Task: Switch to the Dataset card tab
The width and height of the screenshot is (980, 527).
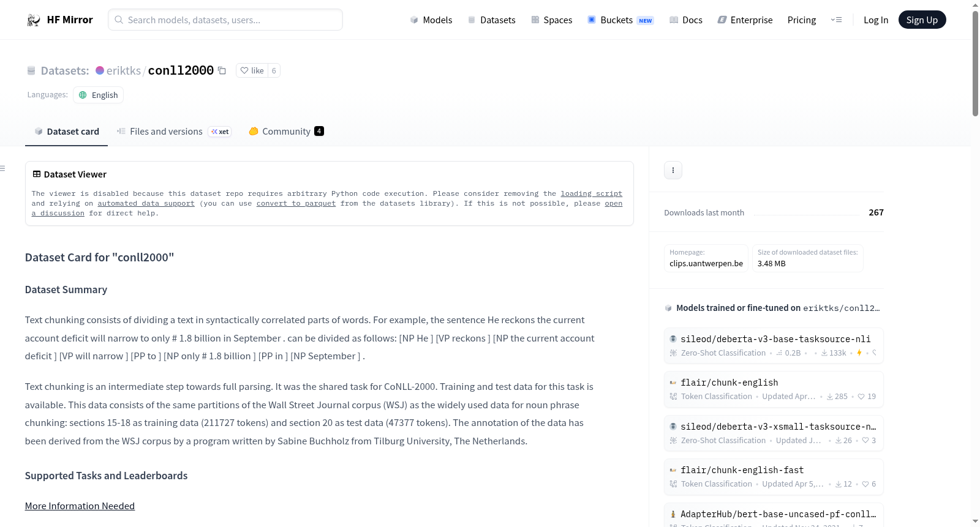Action: pos(66,132)
